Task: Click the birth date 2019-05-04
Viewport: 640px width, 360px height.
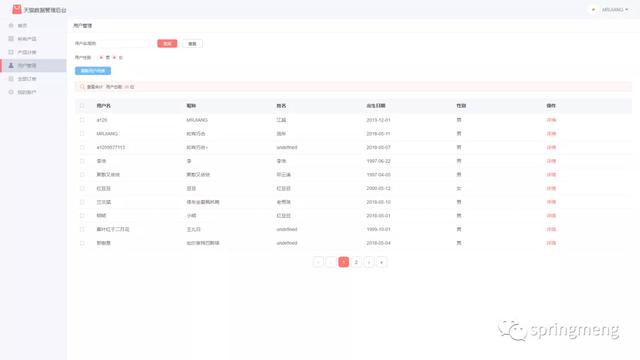Action: click(x=378, y=243)
